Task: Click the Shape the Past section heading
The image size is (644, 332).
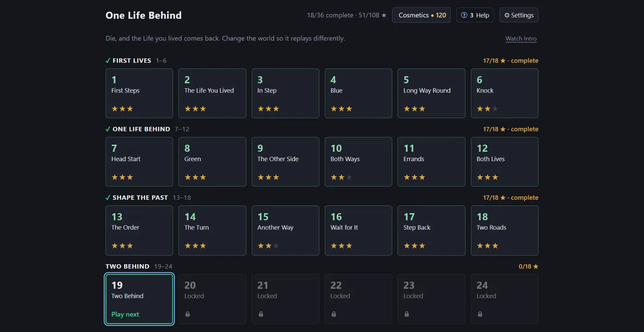Action: coord(140,198)
